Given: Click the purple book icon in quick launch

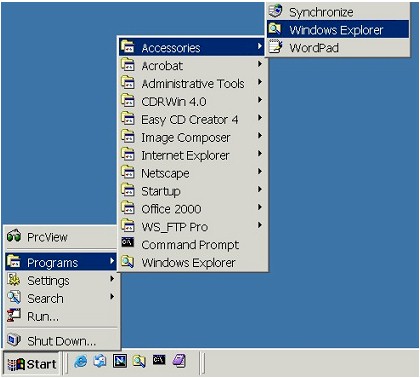Looking at the screenshot, I should coord(179,361).
